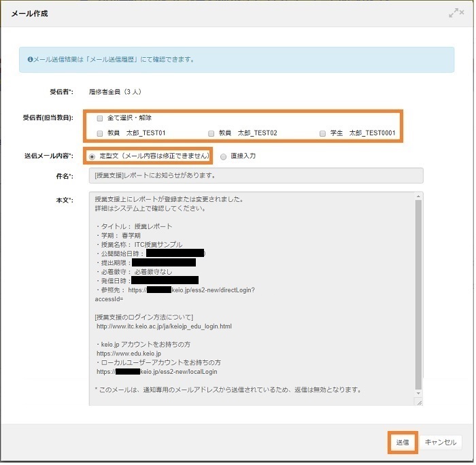Toggle the 全て選択・解除 checkbox
The width and height of the screenshot is (476, 465).
coord(100,118)
